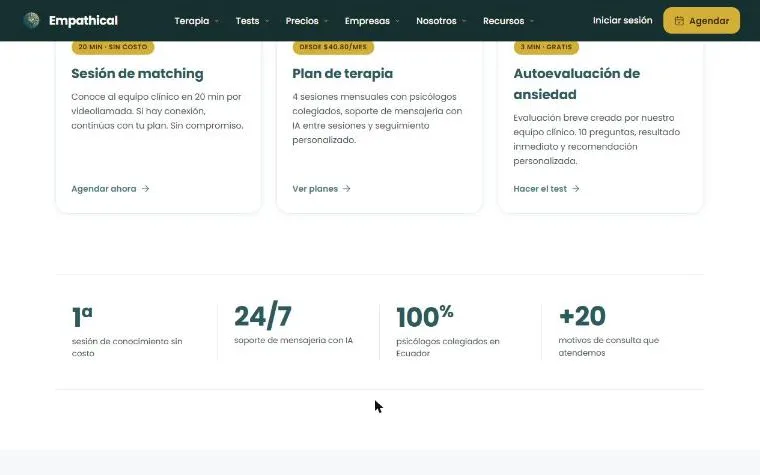Click the +20 statistic number
The height and width of the screenshot is (475, 760).
[582, 316]
